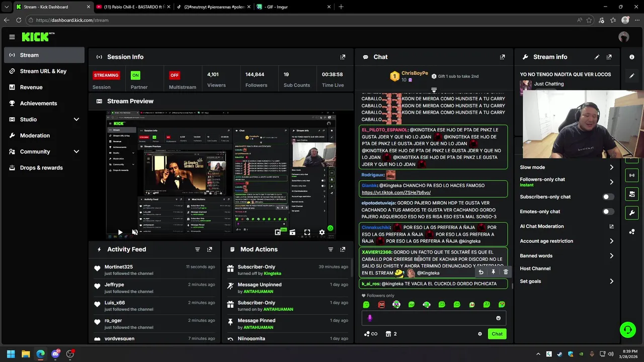
Task: Open Stream in the sidebar
Action: (44, 55)
